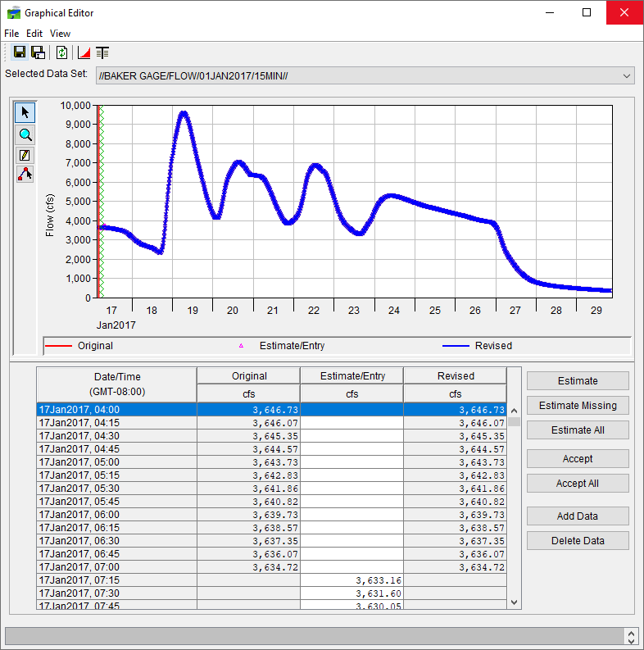Open the tabulate view icon
This screenshot has width=644, height=650.
pyautogui.click(x=102, y=52)
